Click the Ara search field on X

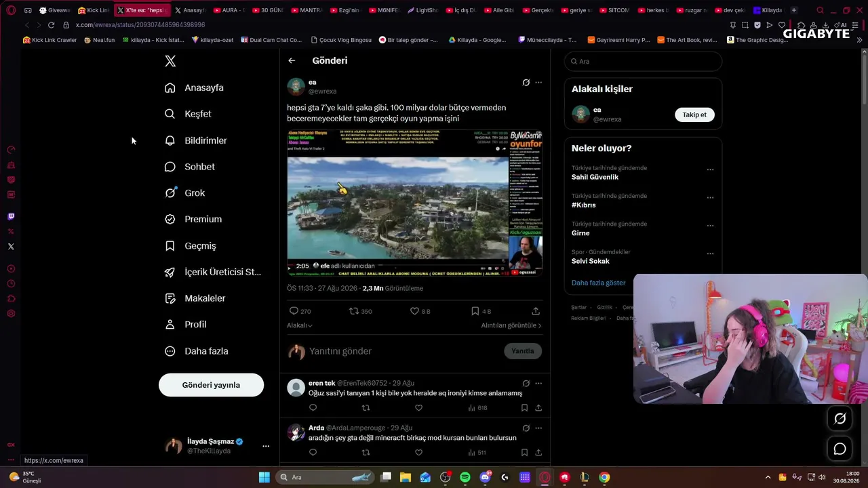click(x=643, y=61)
